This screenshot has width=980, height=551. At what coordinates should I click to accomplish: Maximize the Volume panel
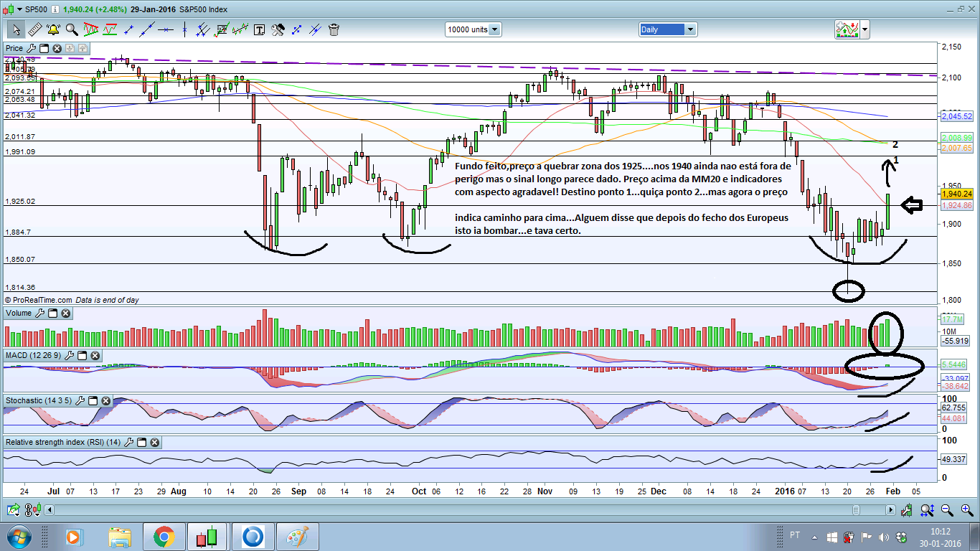pos(52,313)
